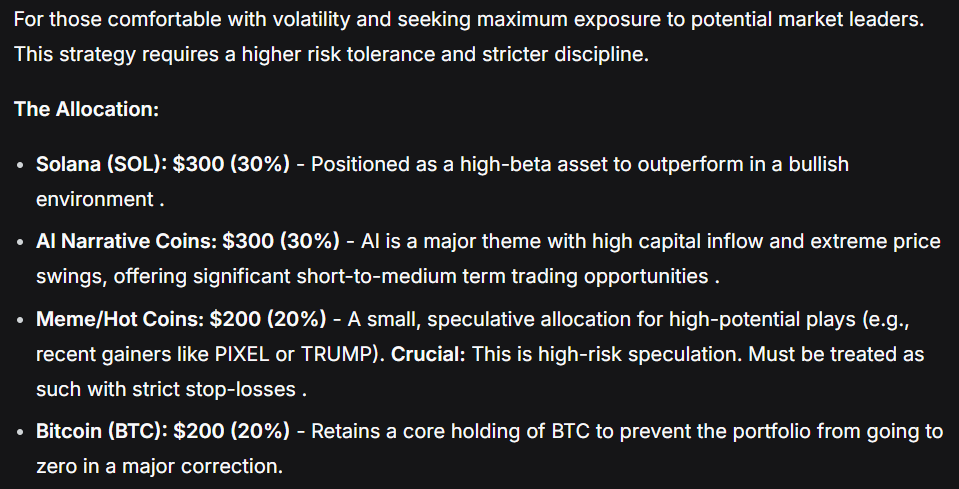The width and height of the screenshot is (959, 489).
Task: Click the bullet dot before Solana
Action: click(21, 165)
